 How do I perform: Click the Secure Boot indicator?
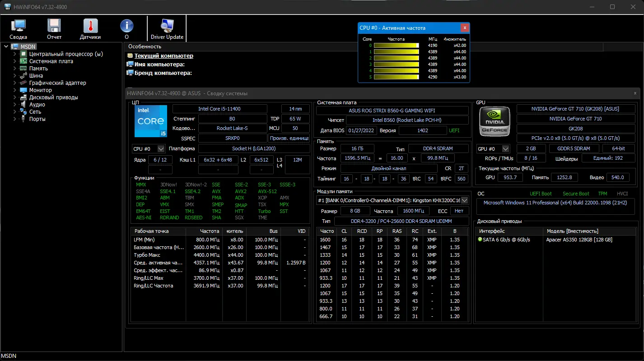pos(576,194)
